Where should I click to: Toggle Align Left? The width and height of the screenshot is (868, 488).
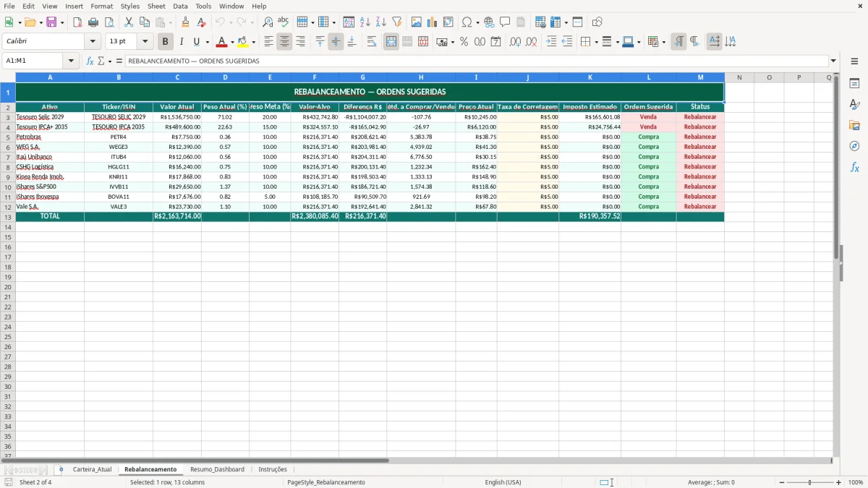pos(268,42)
